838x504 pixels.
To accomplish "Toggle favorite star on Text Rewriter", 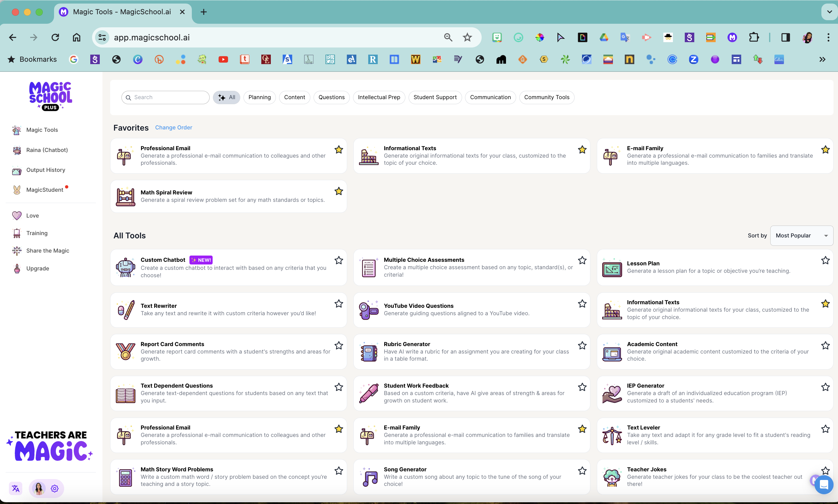I will 339,304.
